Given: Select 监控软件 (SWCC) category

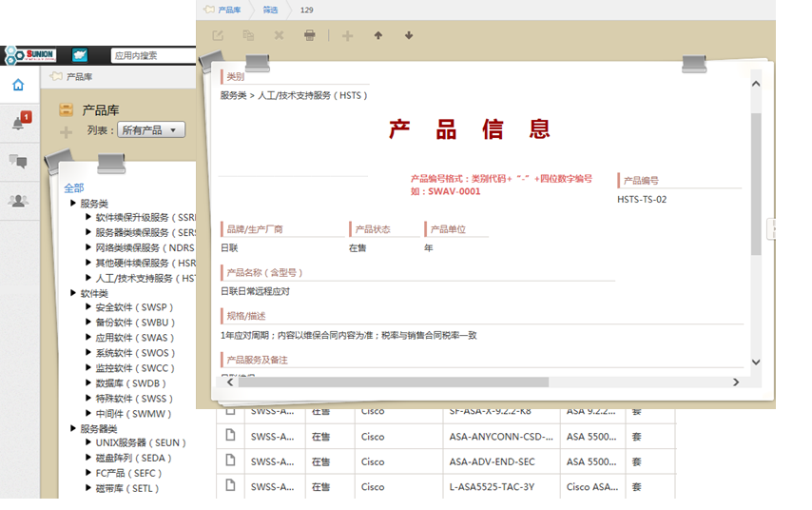Looking at the screenshot, I should click(x=135, y=368).
